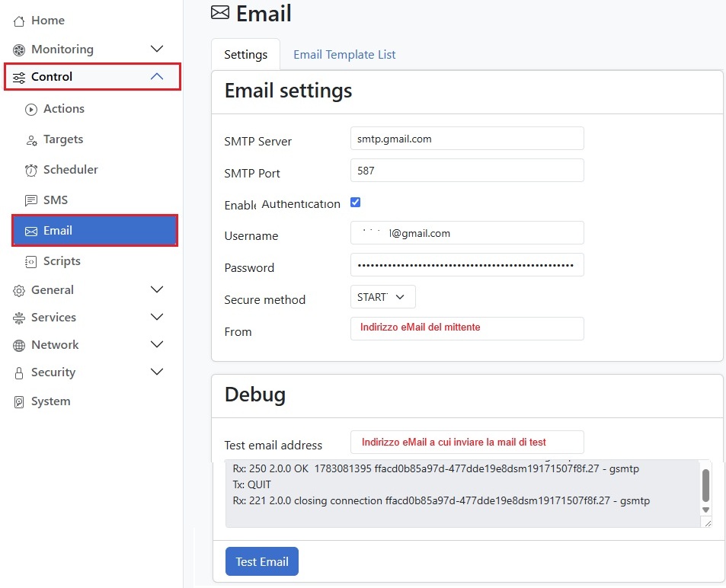Expand the Network section chevron
Image resolution: width=726 pixels, height=588 pixels.
click(157, 344)
